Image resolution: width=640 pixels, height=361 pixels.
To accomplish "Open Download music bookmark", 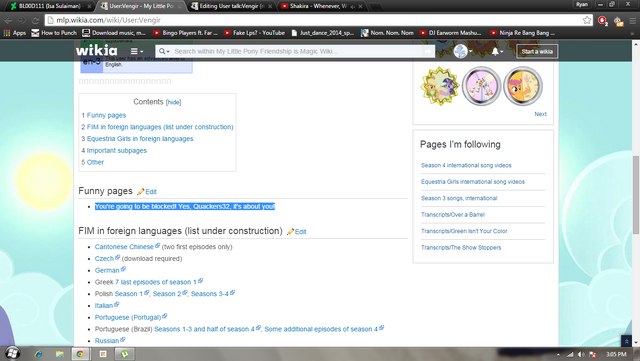I will pos(114,33).
